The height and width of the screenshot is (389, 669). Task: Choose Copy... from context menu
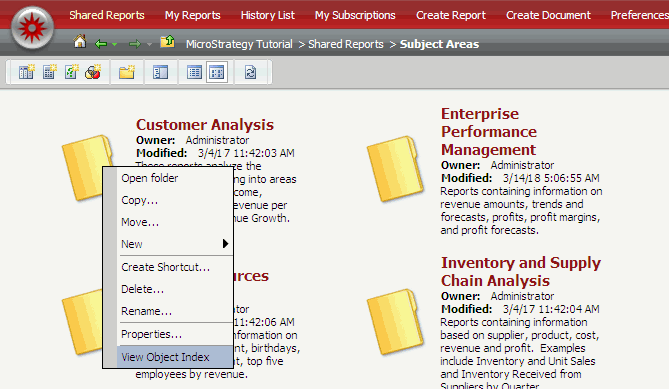tap(175, 200)
